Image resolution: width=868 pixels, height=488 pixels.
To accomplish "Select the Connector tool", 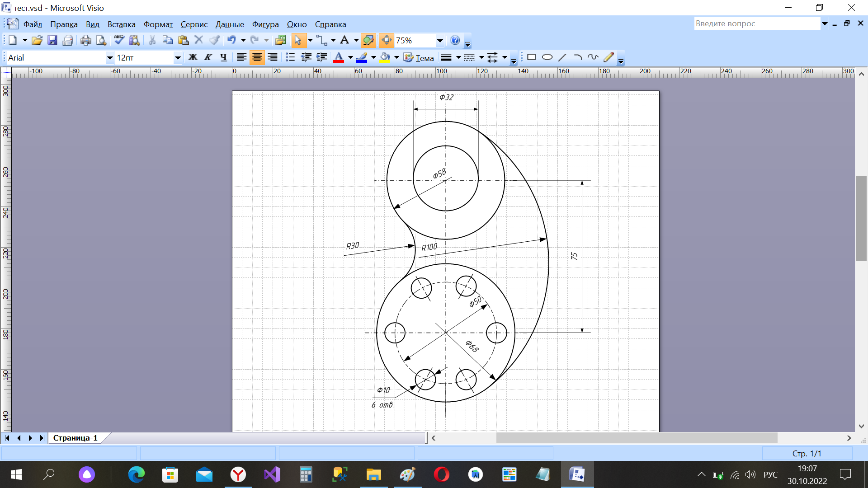I will point(321,41).
